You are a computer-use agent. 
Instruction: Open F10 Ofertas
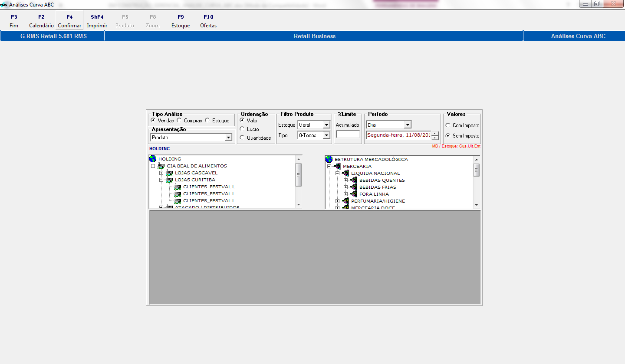coord(208,21)
